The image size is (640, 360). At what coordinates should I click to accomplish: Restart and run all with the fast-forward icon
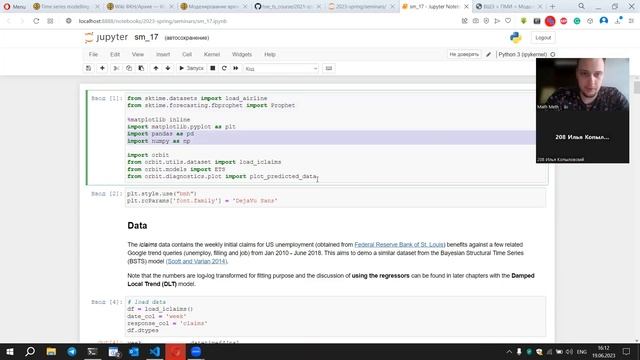(236, 68)
